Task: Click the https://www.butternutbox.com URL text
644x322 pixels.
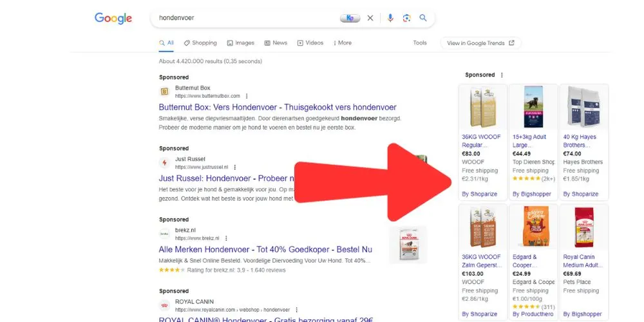Action: [x=207, y=96]
